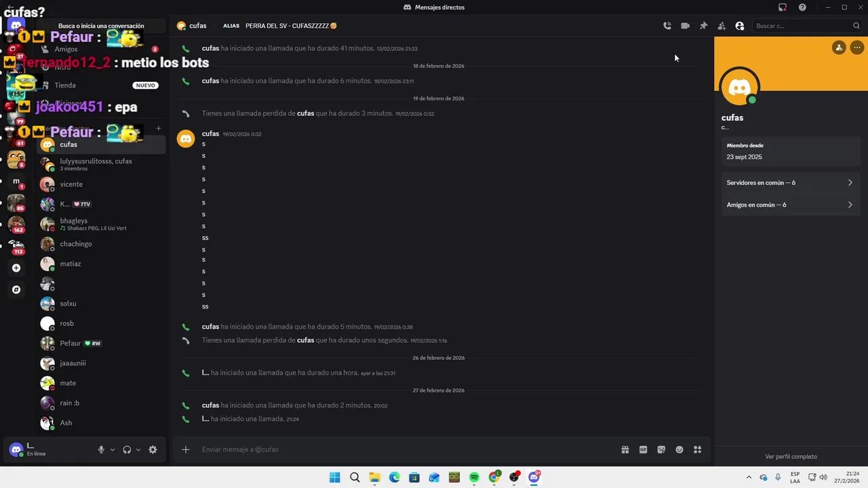Click Miembro desde date 23 sept 2025
The height and width of the screenshot is (488, 868).
745,157
